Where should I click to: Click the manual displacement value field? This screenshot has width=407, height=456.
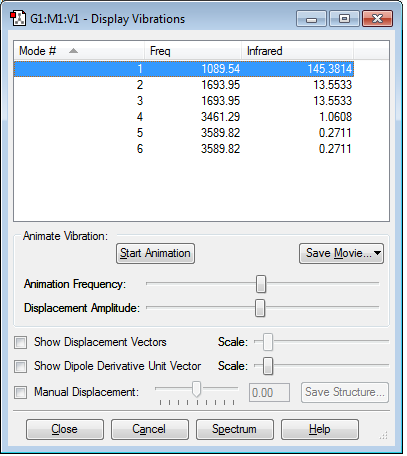point(269,393)
